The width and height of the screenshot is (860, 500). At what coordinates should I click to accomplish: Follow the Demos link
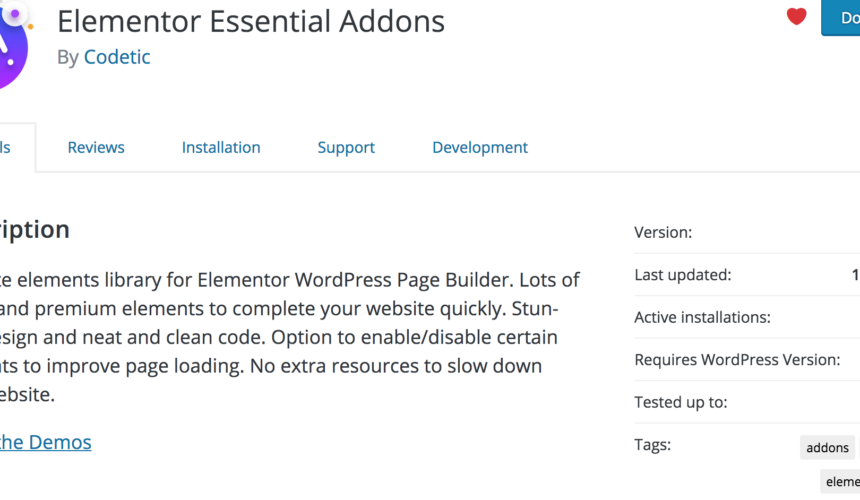[x=46, y=442]
